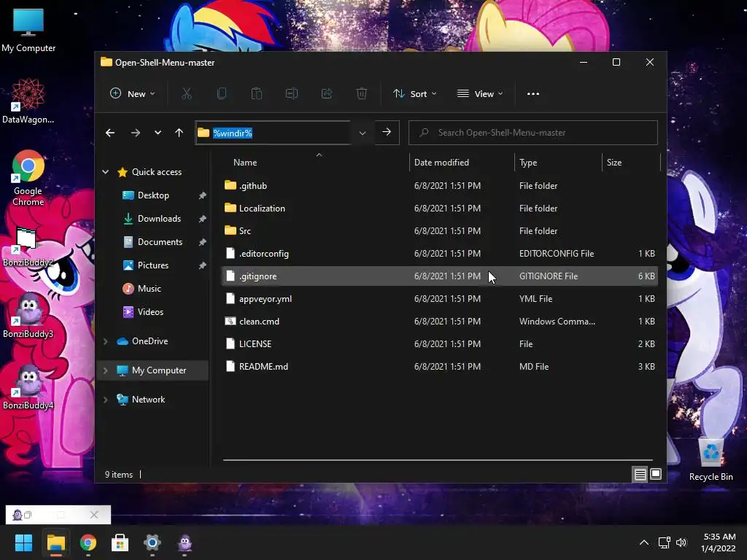Screen dimensions: 747x560
Task: Click the network tray icon
Action: click(x=664, y=542)
